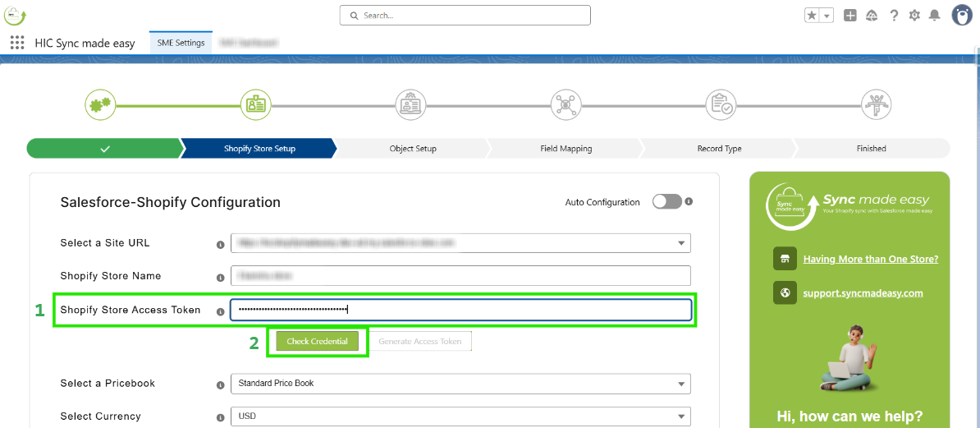This screenshot has height=428, width=980.
Task: Click the Select Currency info icon
Action: [220, 417]
